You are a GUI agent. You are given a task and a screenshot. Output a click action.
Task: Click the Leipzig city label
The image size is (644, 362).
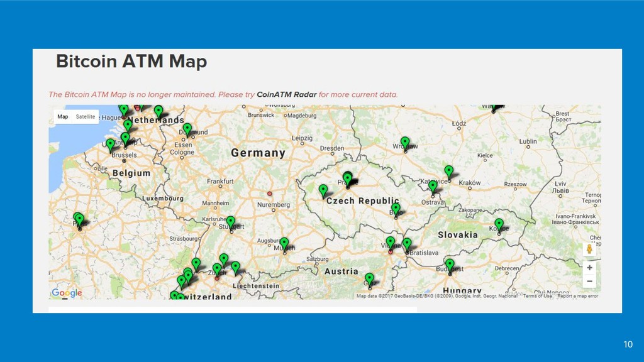coord(303,138)
